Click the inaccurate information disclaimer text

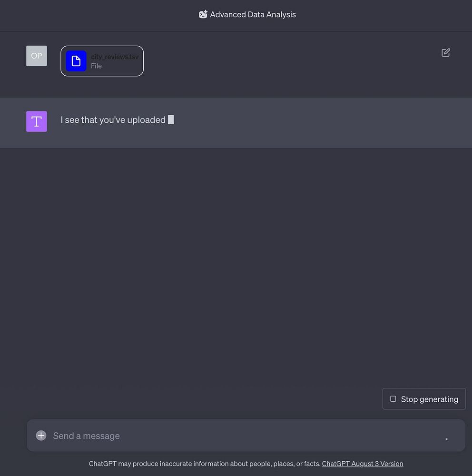205,464
